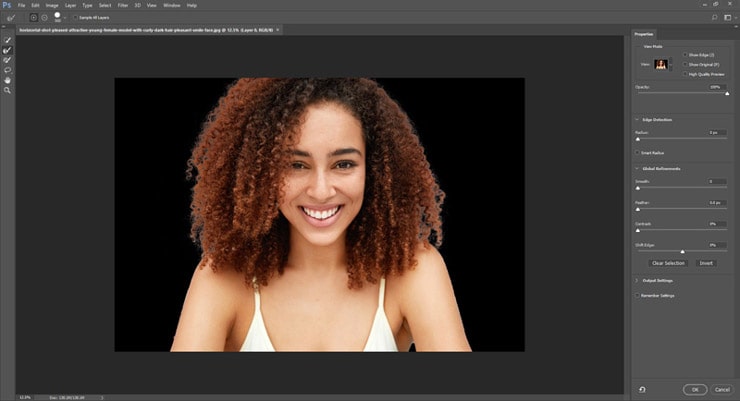Screen dimensions: 740x401
Task: Toggle the High Quality Preview checkbox
Action: click(x=684, y=73)
